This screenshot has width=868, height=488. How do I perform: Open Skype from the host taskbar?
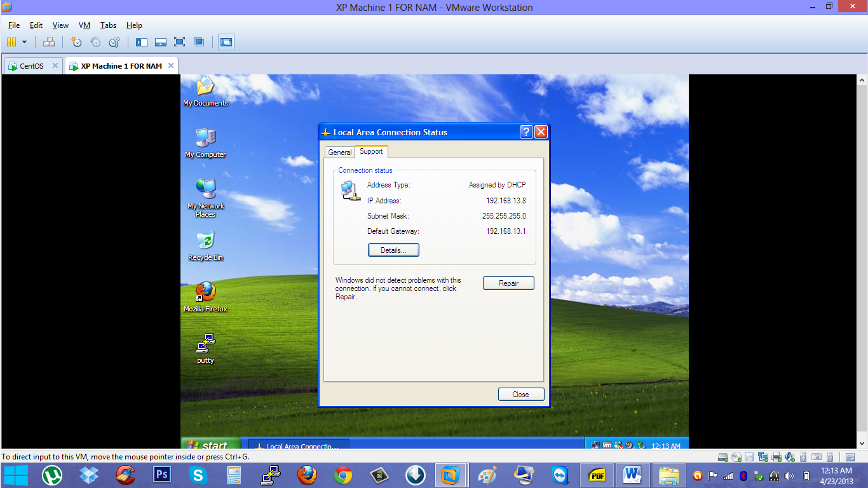tap(198, 475)
